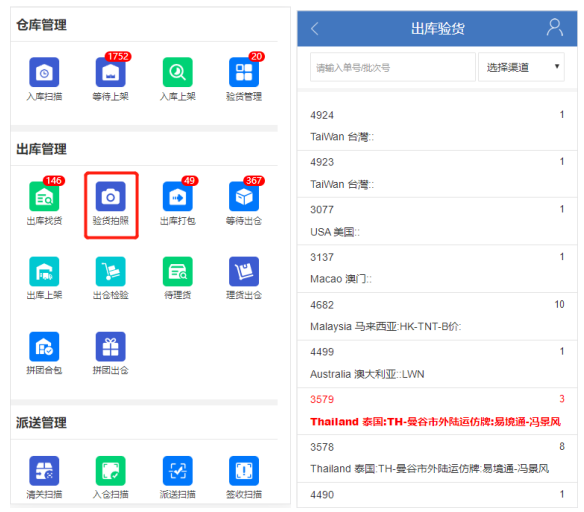The width and height of the screenshot is (584, 512).
Task: Go back using the header arrow
Action: [x=315, y=28]
